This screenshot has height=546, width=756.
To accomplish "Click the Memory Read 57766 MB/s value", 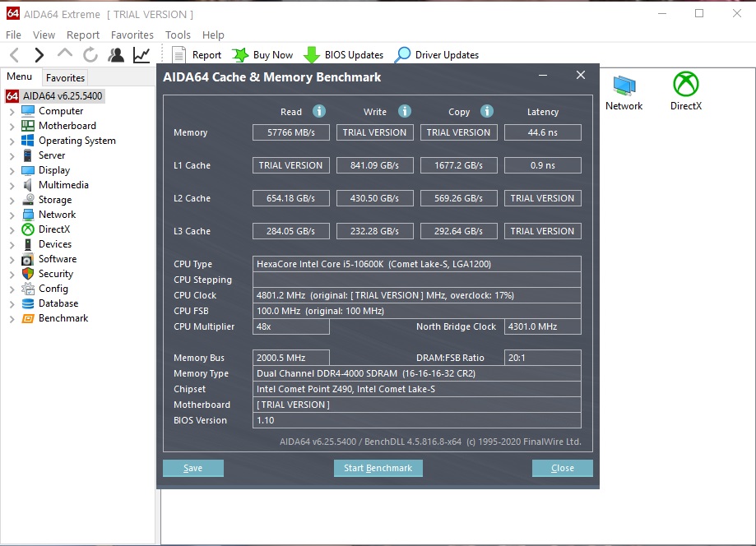I will coord(290,132).
